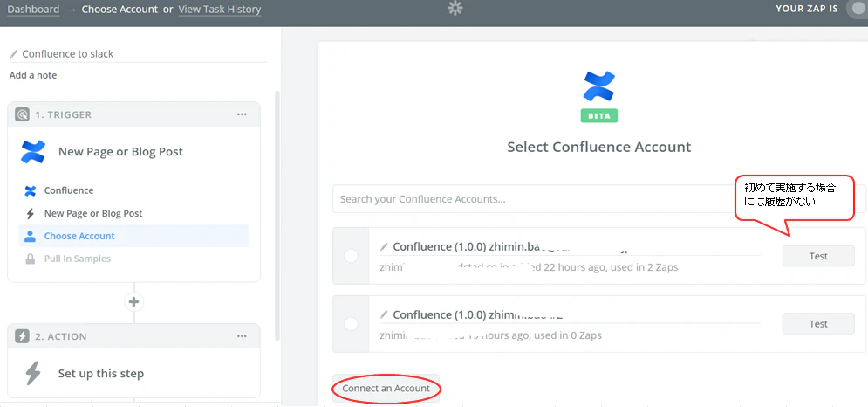Click the 2. ACTION label
Image resolution: width=868 pixels, height=407 pixels.
click(x=60, y=336)
